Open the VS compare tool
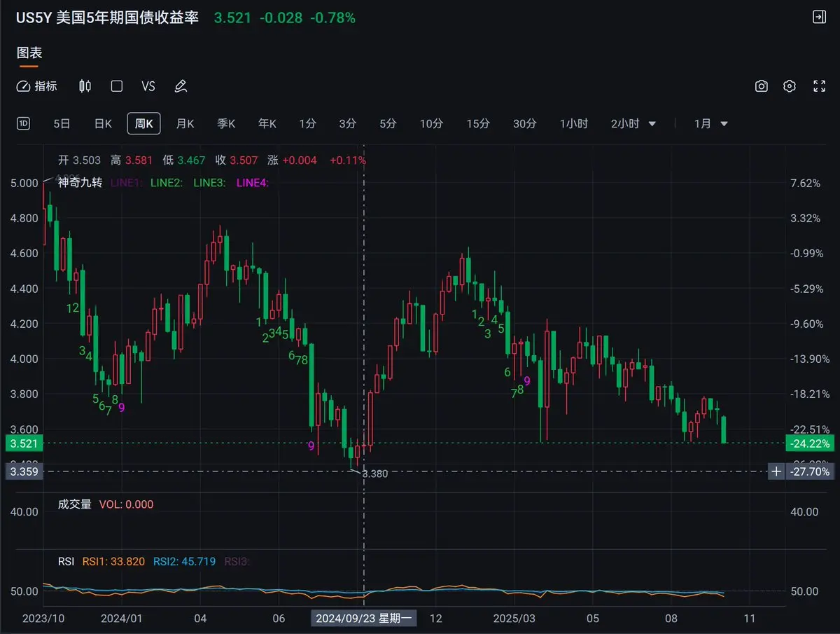 pos(148,86)
